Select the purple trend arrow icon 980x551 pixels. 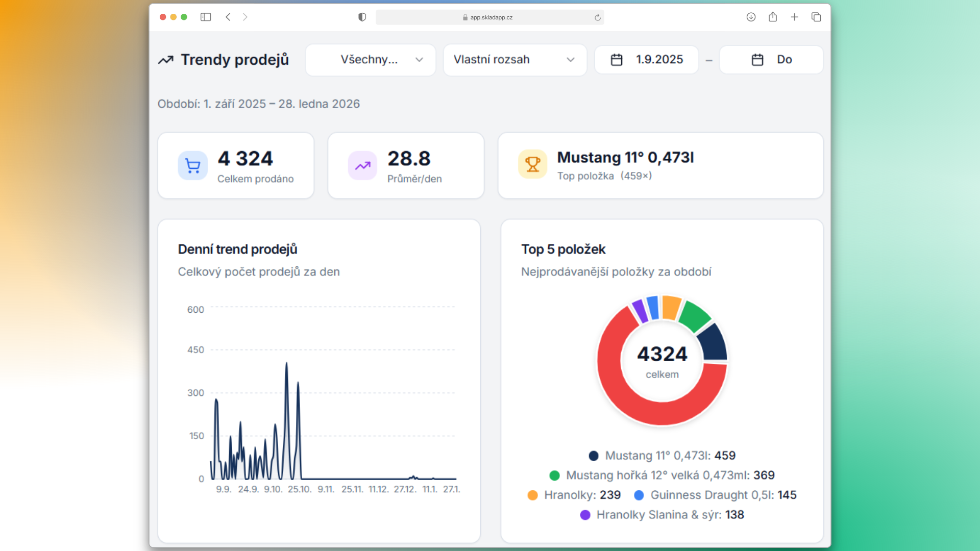(362, 165)
